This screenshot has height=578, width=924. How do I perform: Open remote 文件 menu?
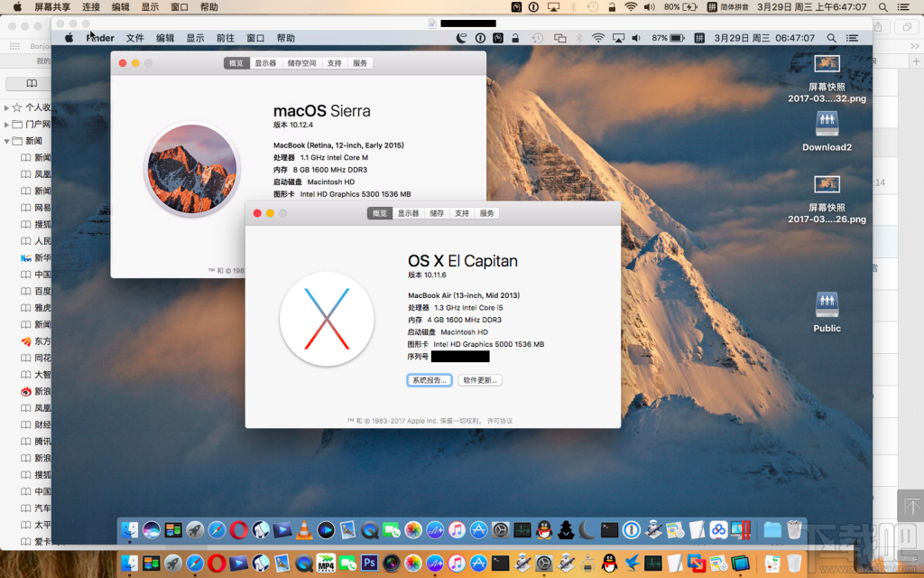[135, 38]
